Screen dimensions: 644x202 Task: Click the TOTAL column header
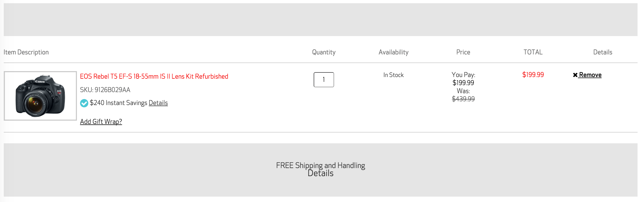point(533,52)
